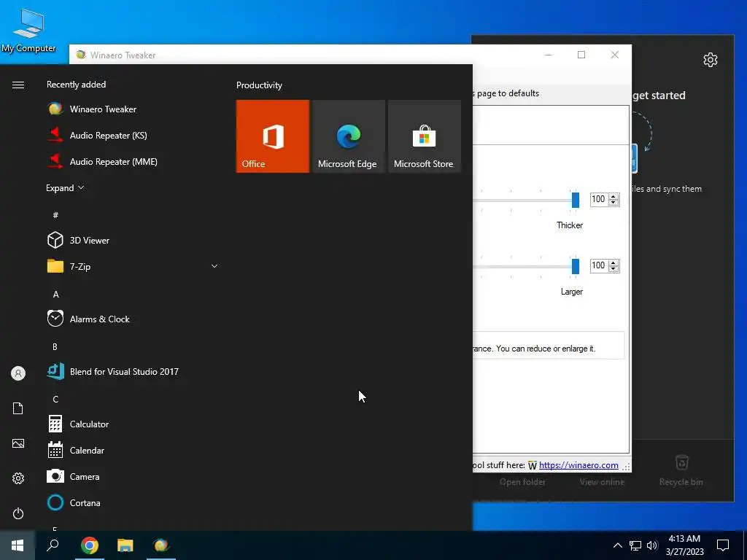The height and width of the screenshot is (560, 747).
Task: Increase the Thicker value stepper up
Action: pyautogui.click(x=614, y=196)
